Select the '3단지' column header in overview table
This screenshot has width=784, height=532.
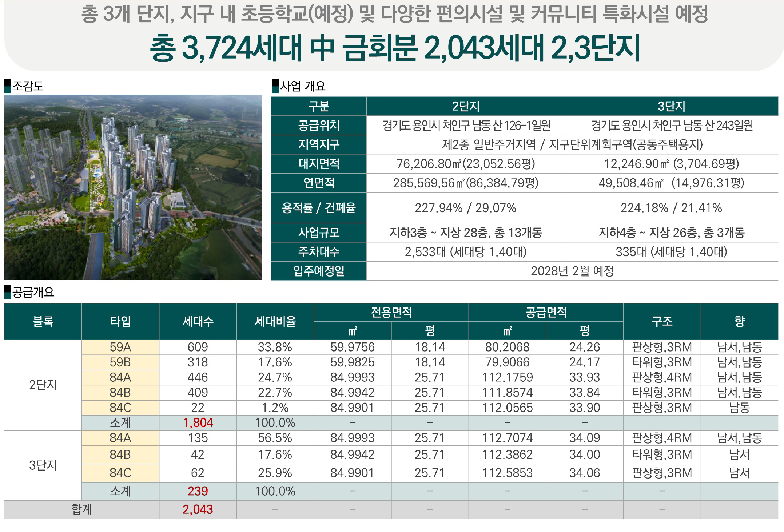(672, 106)
